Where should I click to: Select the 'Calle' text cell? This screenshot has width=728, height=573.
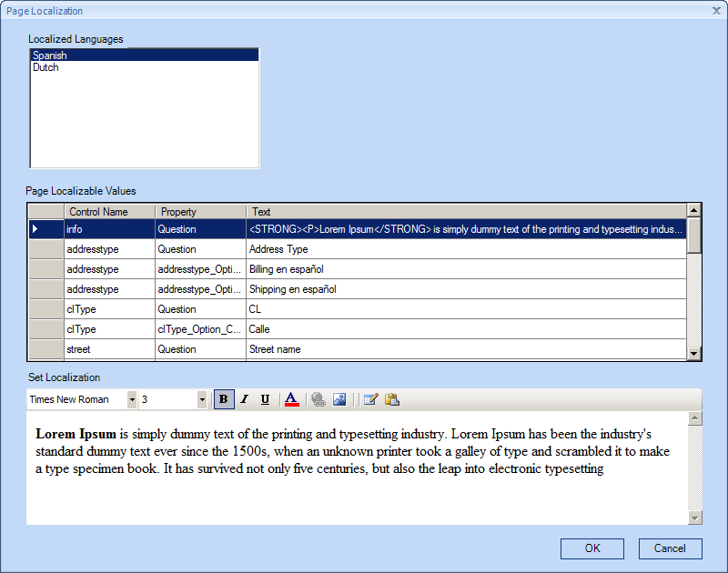(466, 329)
